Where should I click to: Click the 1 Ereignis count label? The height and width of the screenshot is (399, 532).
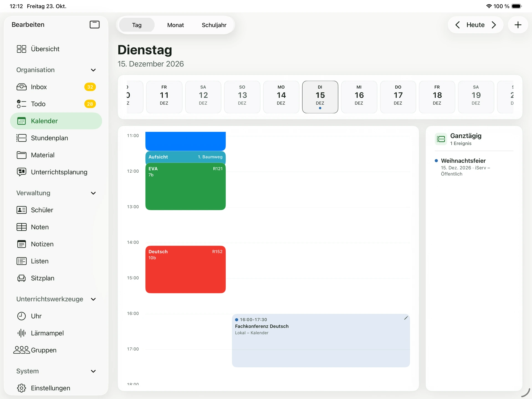(x=461, y=144)
